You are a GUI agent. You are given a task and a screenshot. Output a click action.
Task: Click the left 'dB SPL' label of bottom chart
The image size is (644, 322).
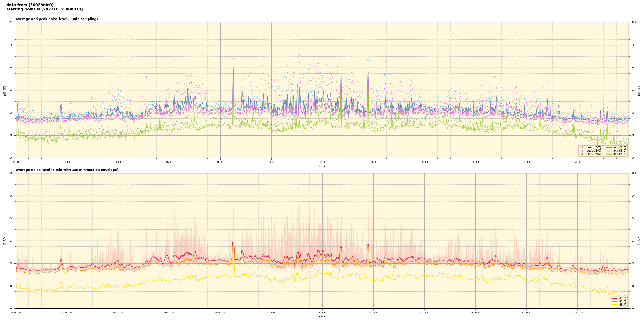pyautogui.click(x=5, y=241)
